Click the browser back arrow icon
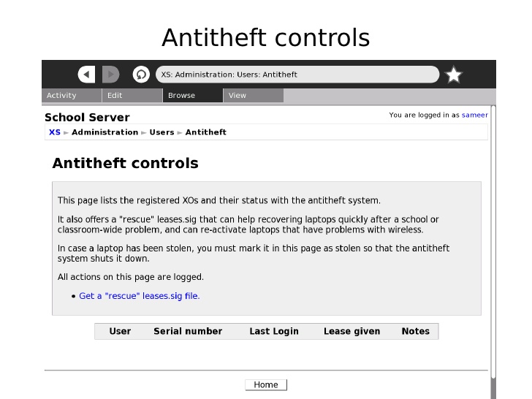This screenshot has height=399, width=532. (86, 75)
